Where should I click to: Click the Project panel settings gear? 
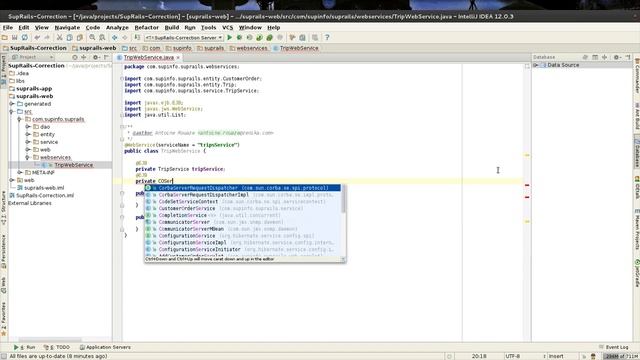click(x=96, y=58)
